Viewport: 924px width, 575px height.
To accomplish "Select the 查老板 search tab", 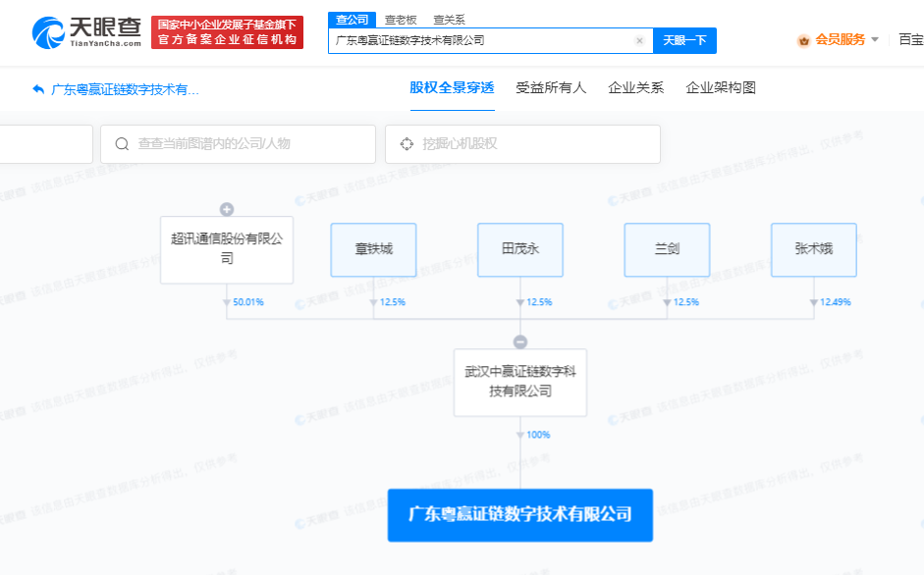I will 401,20.
